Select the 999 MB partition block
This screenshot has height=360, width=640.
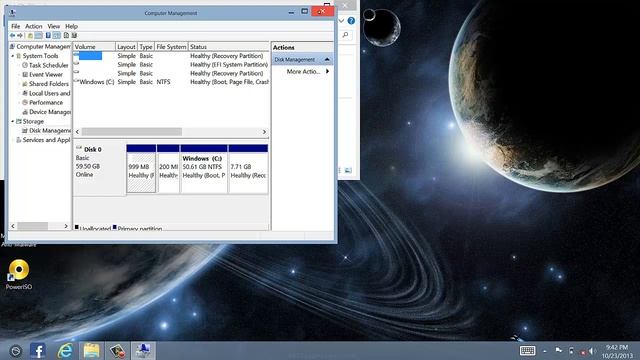141,169
